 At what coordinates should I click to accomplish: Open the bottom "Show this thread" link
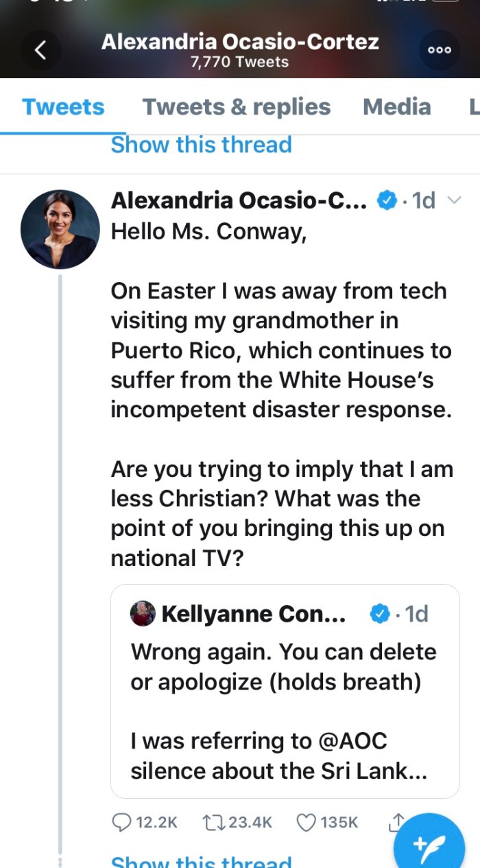point(201,862)
